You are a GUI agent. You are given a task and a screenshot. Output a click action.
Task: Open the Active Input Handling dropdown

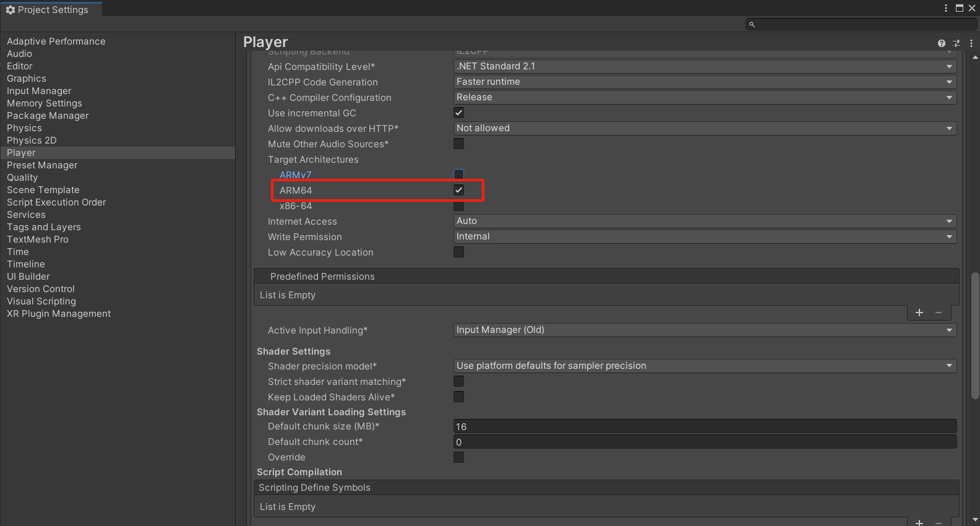(705, 330)
